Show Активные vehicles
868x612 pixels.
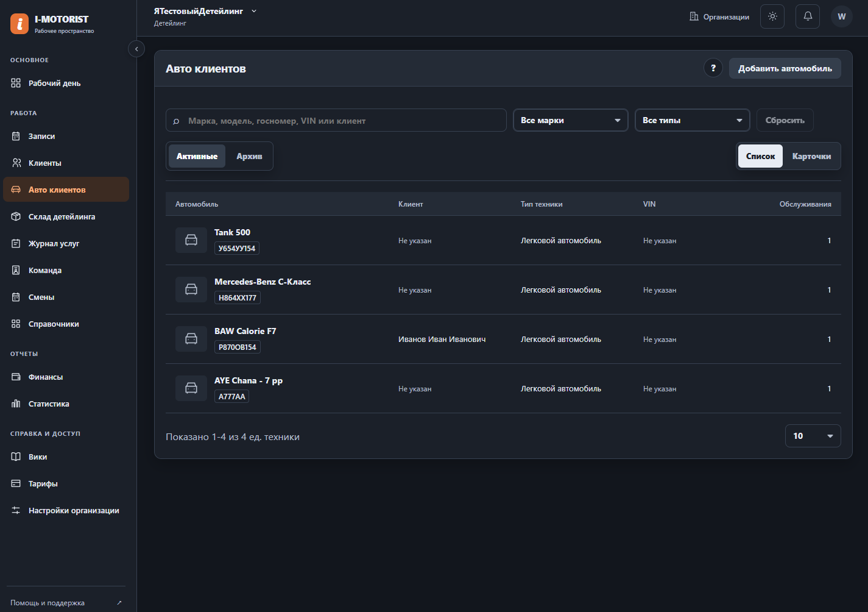[197, 156]
